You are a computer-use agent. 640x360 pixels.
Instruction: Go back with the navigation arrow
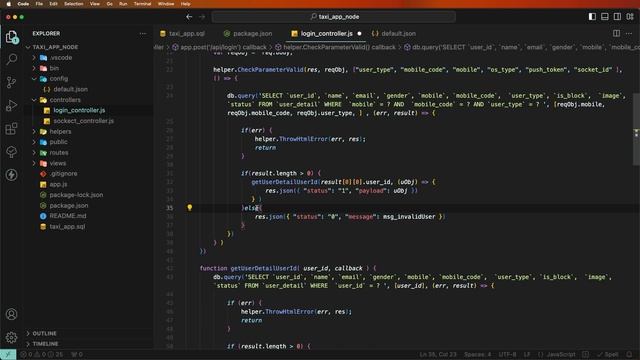[189, 17]
